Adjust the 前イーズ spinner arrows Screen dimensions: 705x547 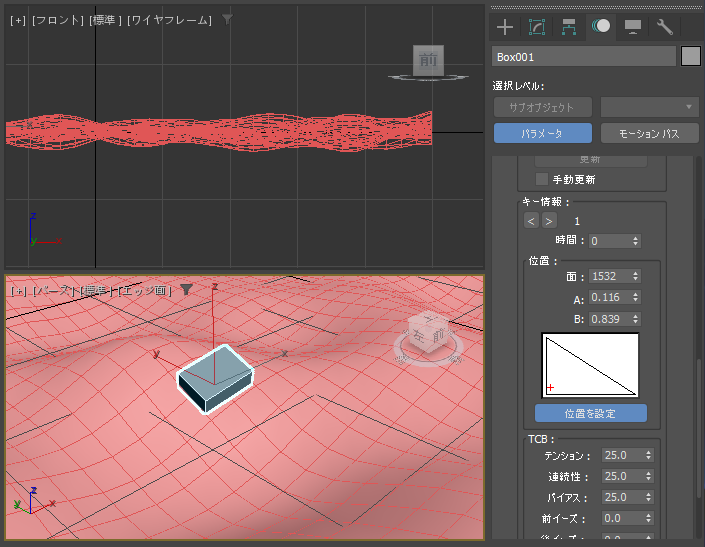(x=648, y=518)
